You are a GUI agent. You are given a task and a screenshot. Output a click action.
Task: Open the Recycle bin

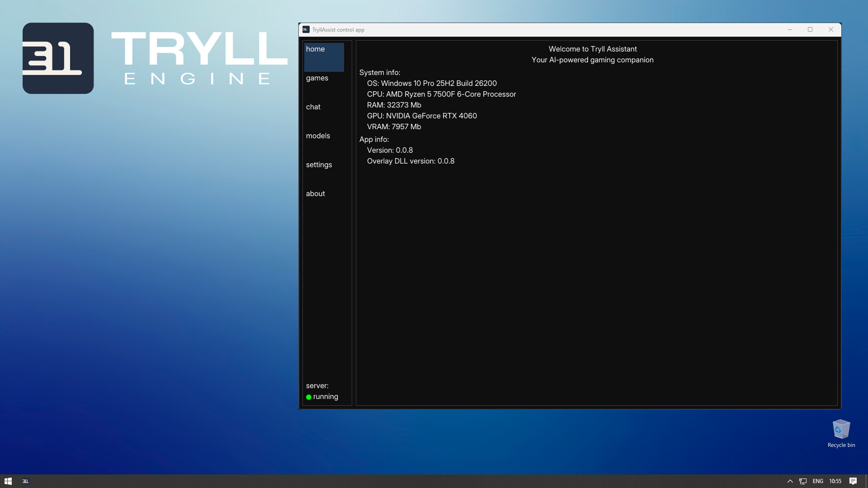pyautogui.click(x=840, y=429)
